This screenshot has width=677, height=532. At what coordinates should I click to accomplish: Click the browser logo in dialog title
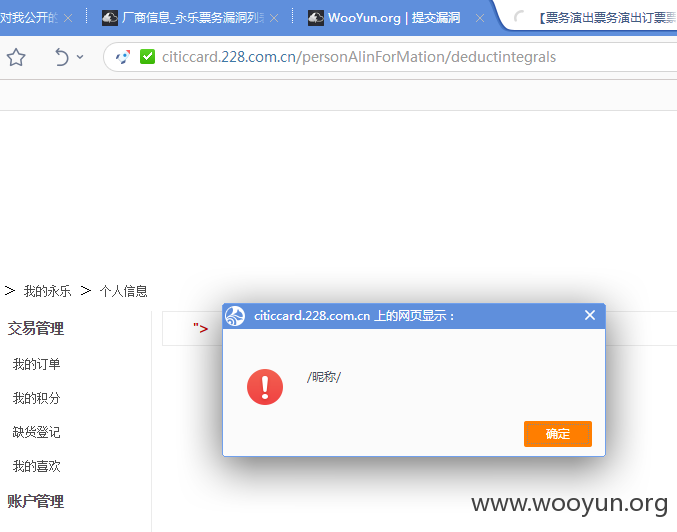coord(235,316)
